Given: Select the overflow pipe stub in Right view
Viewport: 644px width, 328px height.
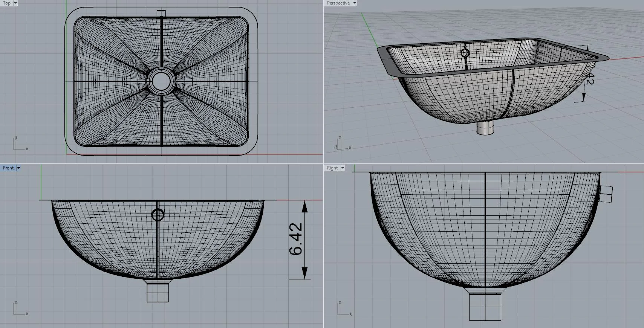Looking at the screenshot, I should [606, 194].
